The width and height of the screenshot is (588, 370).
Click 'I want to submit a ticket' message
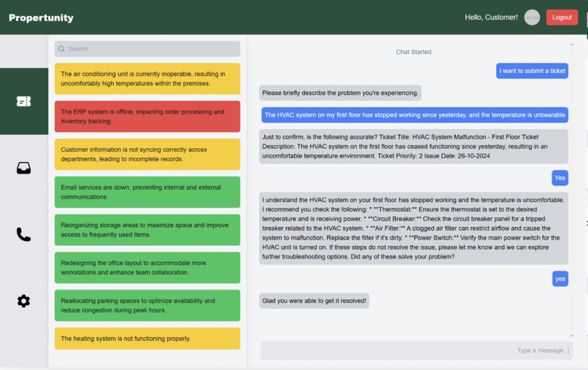(x=532, y=71)
